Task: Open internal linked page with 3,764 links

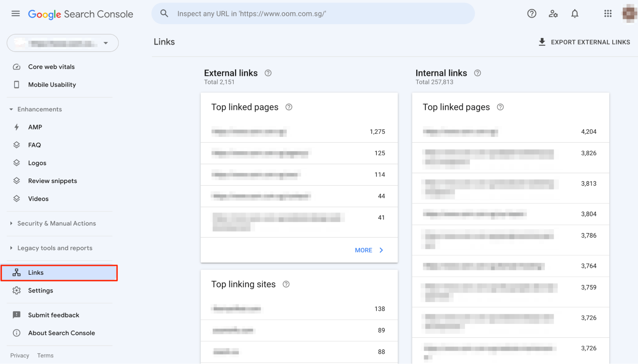Action: click(x=510, y=266)
